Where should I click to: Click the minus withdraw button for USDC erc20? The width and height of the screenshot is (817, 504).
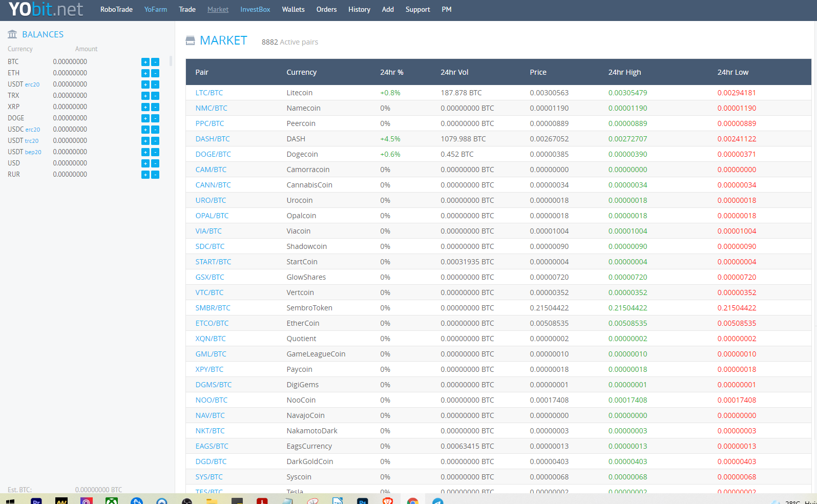click(155, 130)
